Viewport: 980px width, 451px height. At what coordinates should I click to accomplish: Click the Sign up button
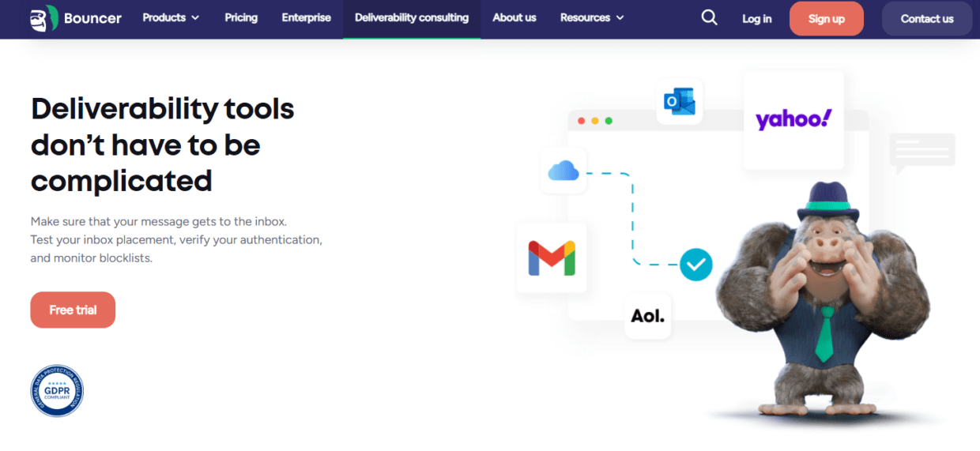click(x=827, y=19)
